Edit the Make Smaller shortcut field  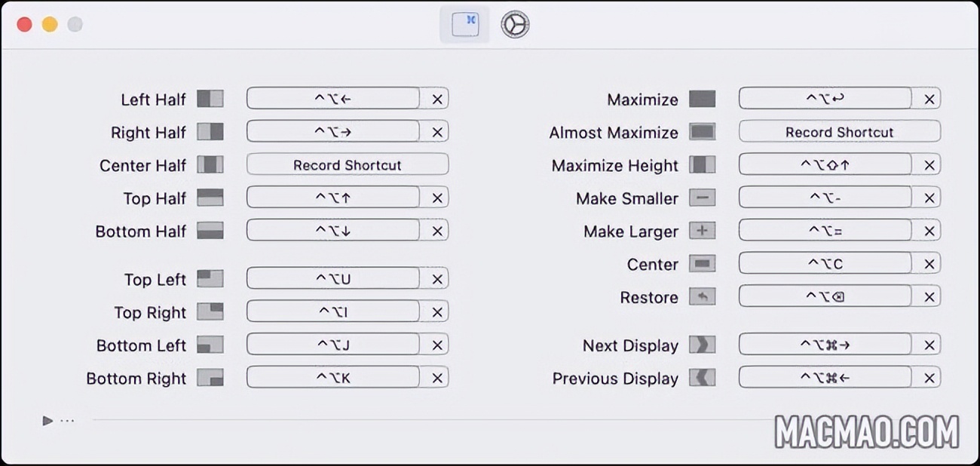(x=825, y=198)
